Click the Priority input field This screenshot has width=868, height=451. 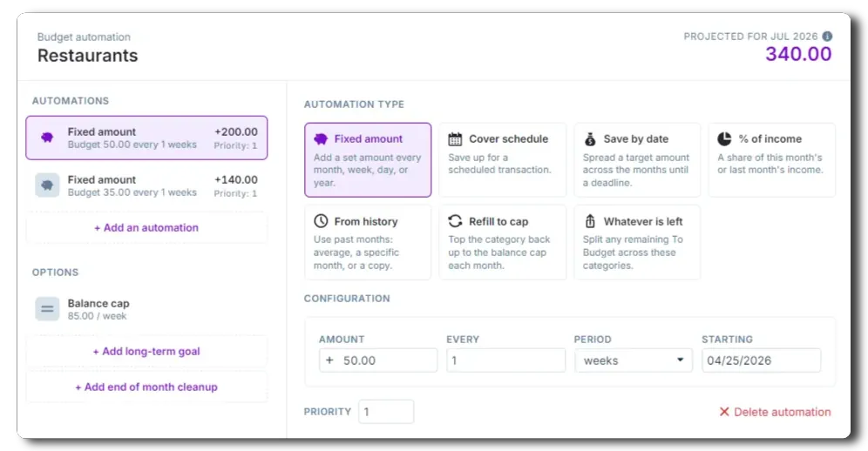click(x=386, y=412)
